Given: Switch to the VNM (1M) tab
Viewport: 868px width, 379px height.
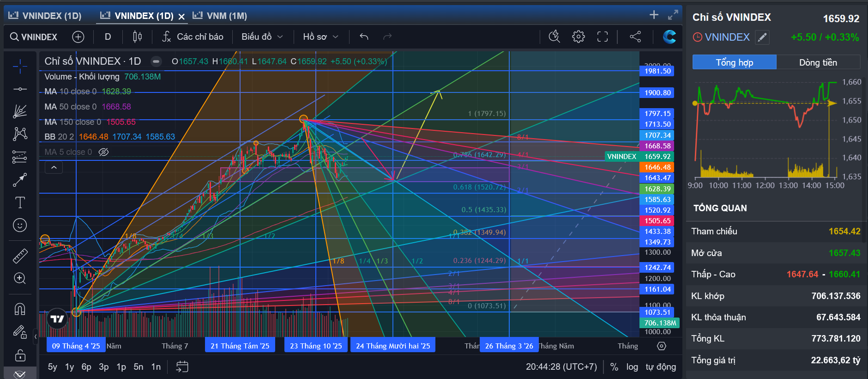Looking at the screenshot, I should coord(220,16).
